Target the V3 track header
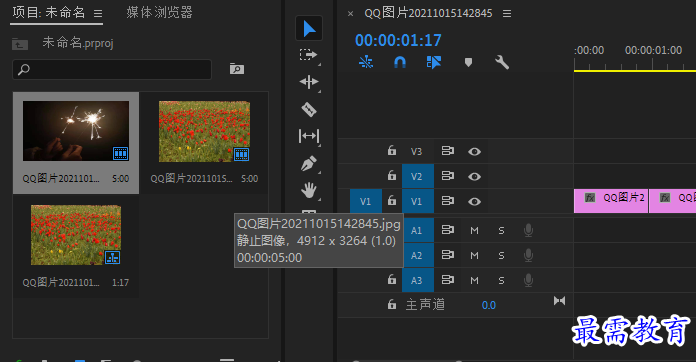The height and width of the screenshot is (362, 696). click(x=416, y=151)
